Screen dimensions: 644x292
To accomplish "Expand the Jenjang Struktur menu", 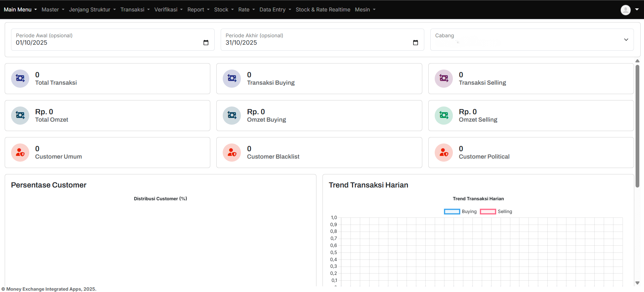I will 92,10.
